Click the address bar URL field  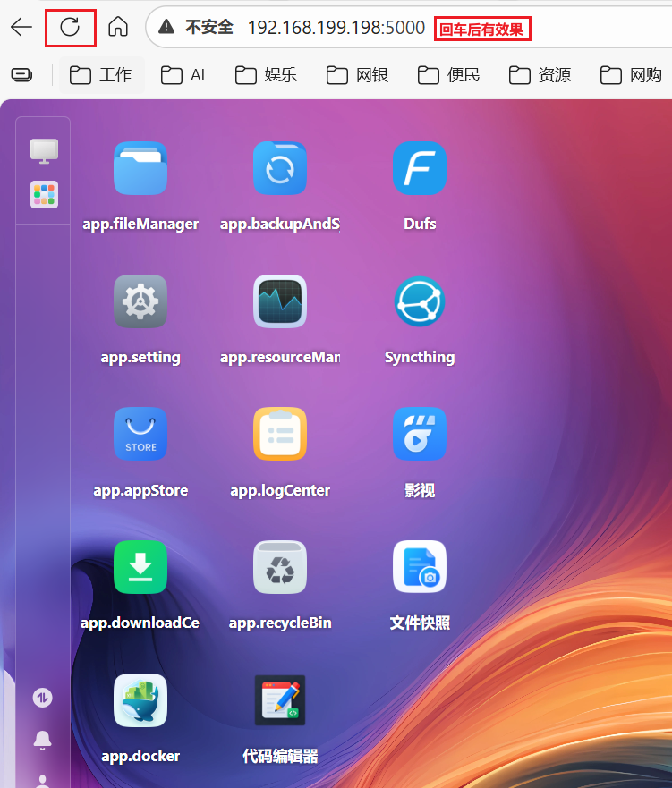336,28
